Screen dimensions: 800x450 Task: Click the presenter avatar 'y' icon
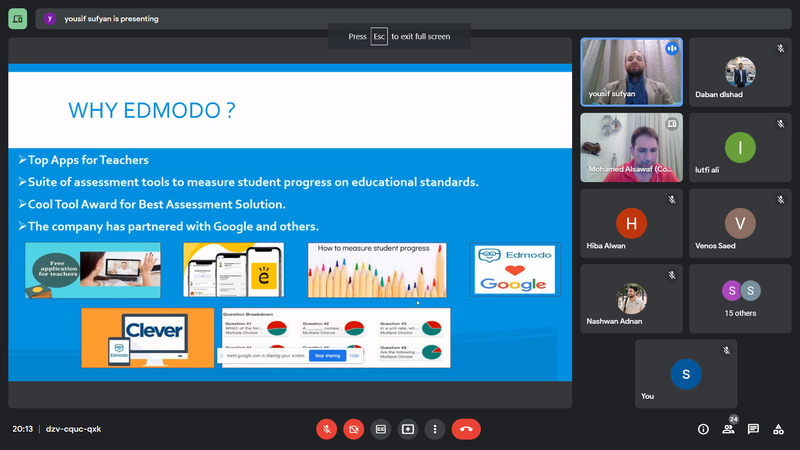click(x=49, y=19)
